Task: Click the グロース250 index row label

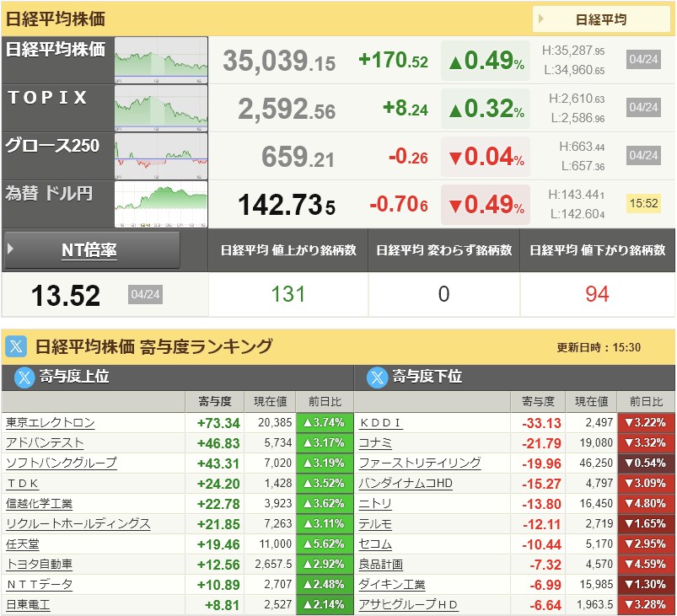Action: click(52, 146)
